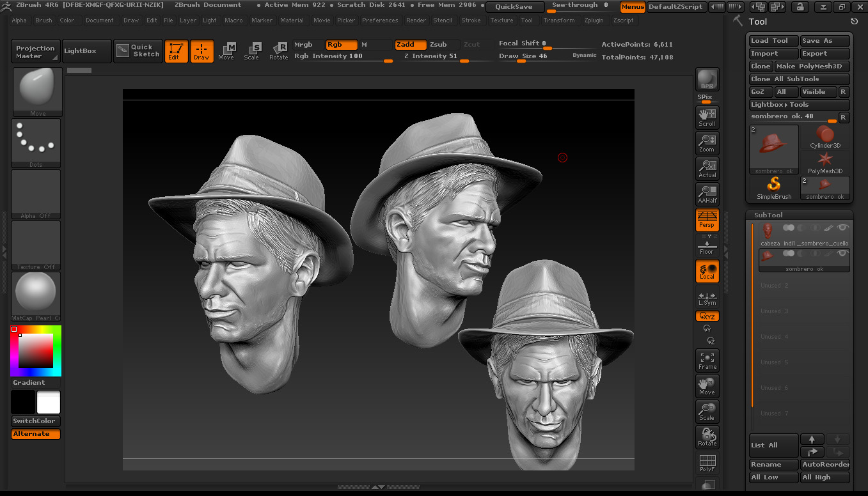Activate Scale mode in top shelf
868x496 pixels.
tap(252, 51)
